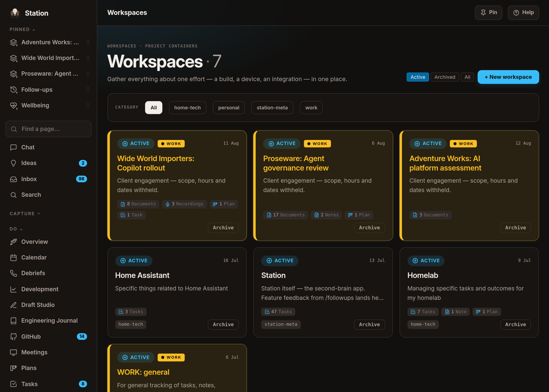
Task: Open the Tasks checkbox icon
Action: 14,384
